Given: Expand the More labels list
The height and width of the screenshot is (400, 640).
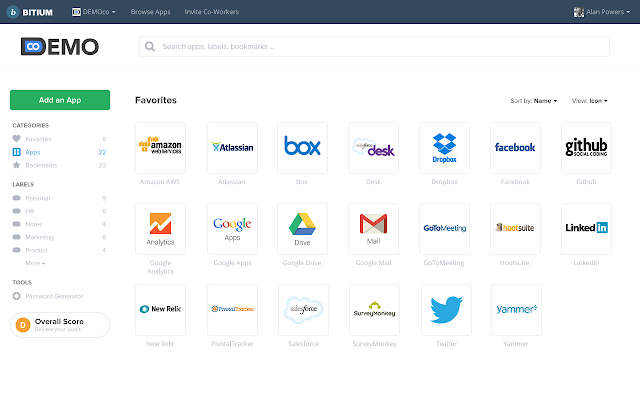Looking at the screenshot, I should tap(35, 263).
